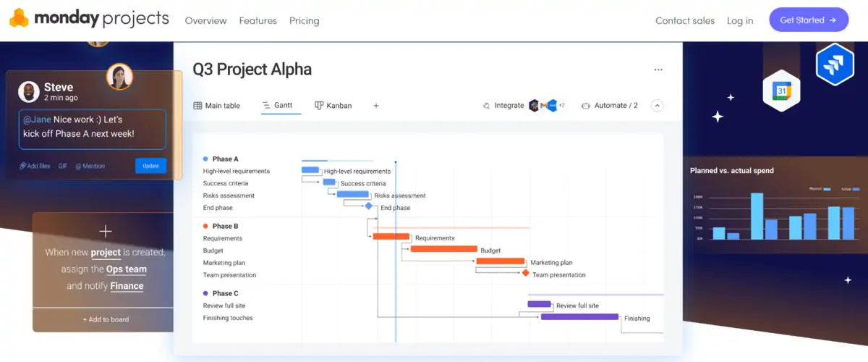
Task: Click the Google Calendar hexagon icon
Action: point(782,90)
